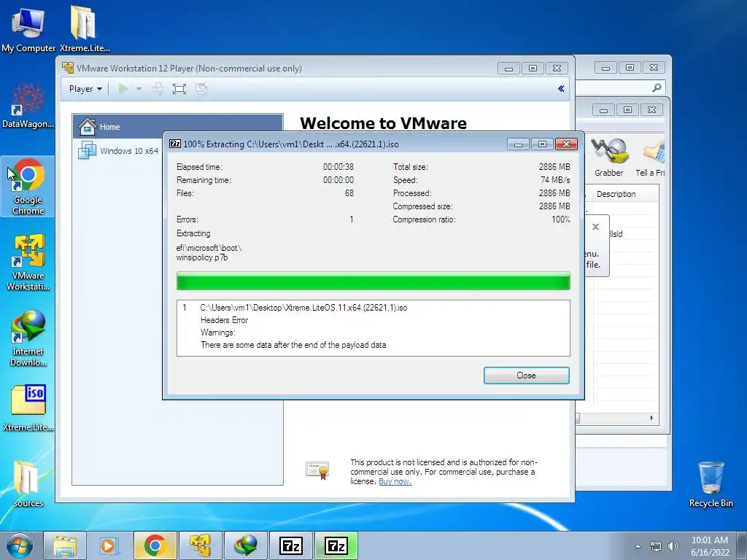Open Recycle Bin

pos(711,484)
